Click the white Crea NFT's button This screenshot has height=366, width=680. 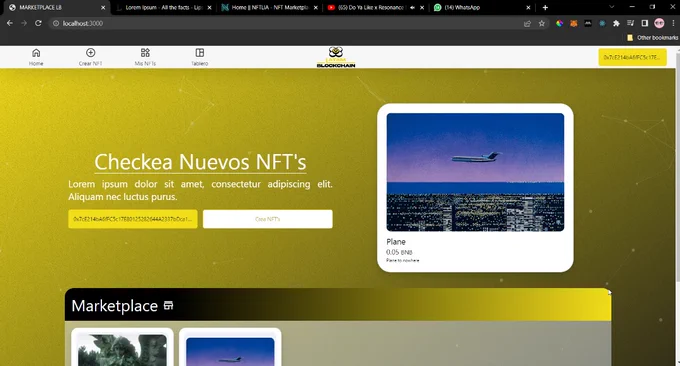268,219
